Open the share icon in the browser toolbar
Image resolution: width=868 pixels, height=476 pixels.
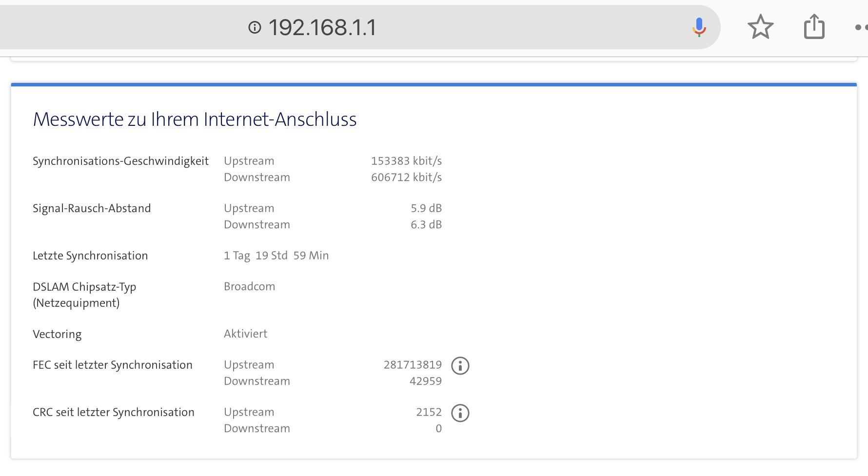(814, 27)
